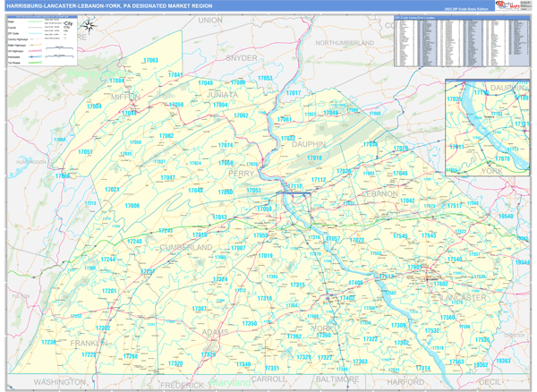Click ZIP code 17241
This screenshot has width=537, height=392.
166,231
